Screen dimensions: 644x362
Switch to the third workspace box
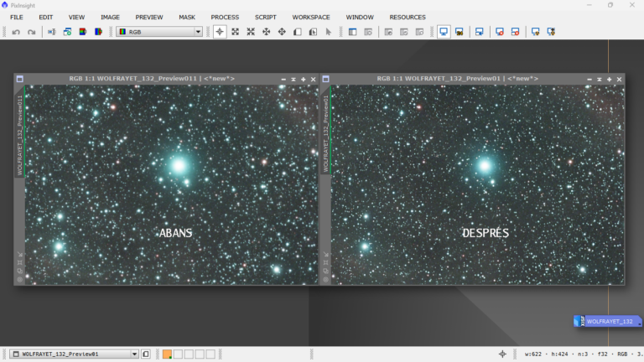(189, 354)
